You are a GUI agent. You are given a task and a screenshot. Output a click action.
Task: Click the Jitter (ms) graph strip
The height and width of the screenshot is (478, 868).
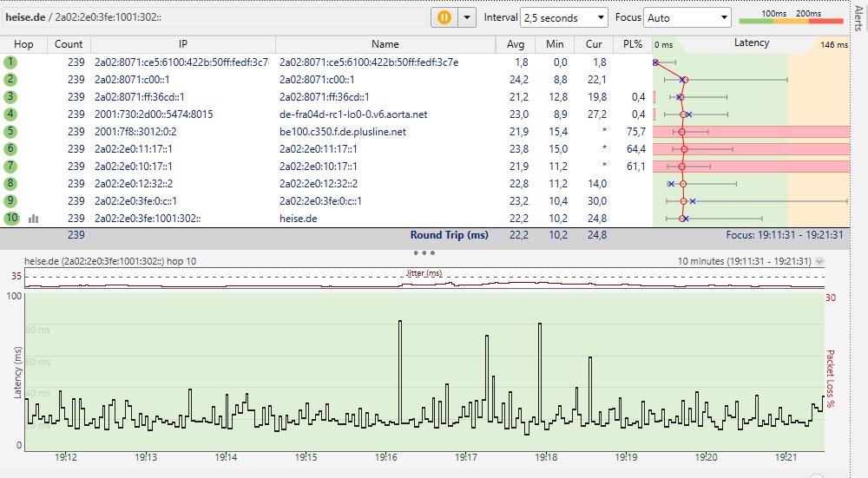click(x=424, y=278)
